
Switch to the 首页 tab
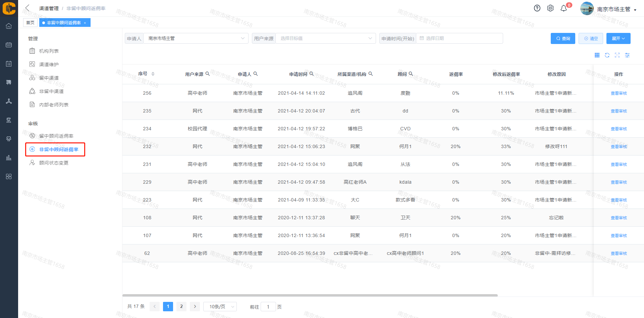click(30, 23)
